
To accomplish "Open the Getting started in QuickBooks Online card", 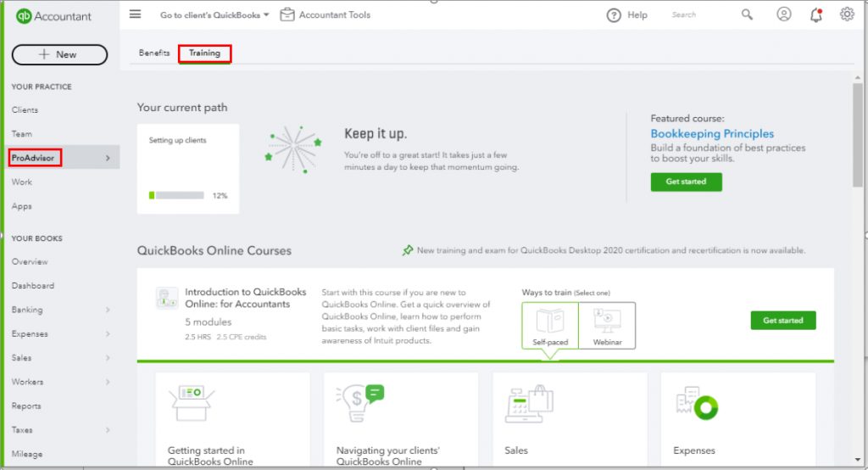I will [232, 419].
